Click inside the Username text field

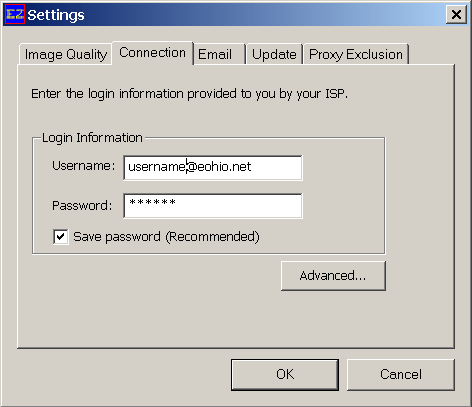click(x=213, y=168)
